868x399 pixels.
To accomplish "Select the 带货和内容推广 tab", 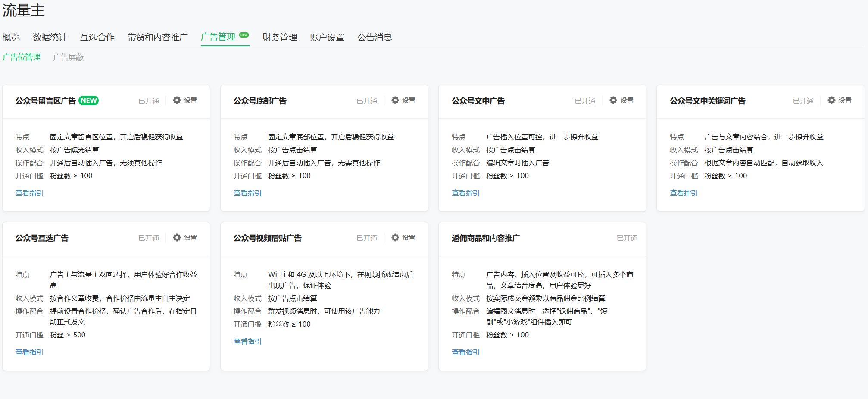I will point(157,37).
